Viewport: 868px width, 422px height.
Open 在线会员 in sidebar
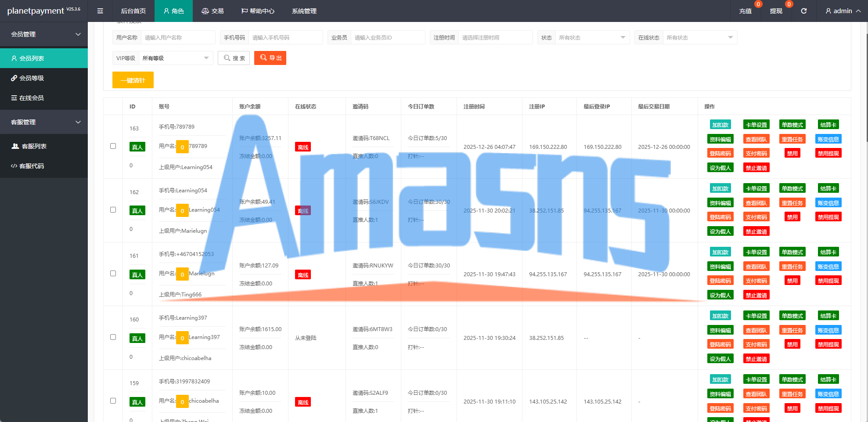click(x=44, y=98)
